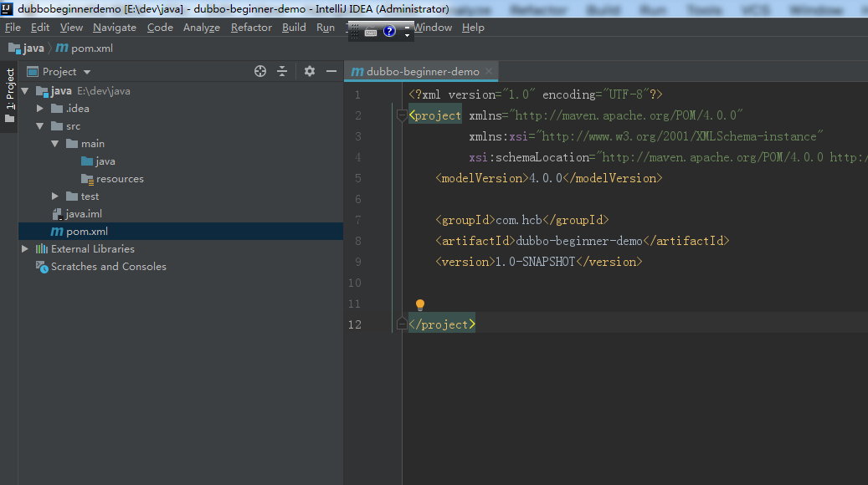The height and width of the screenshot is (485, 868).
Task: Open the Code menu
Action: click(x=160, y=27)
